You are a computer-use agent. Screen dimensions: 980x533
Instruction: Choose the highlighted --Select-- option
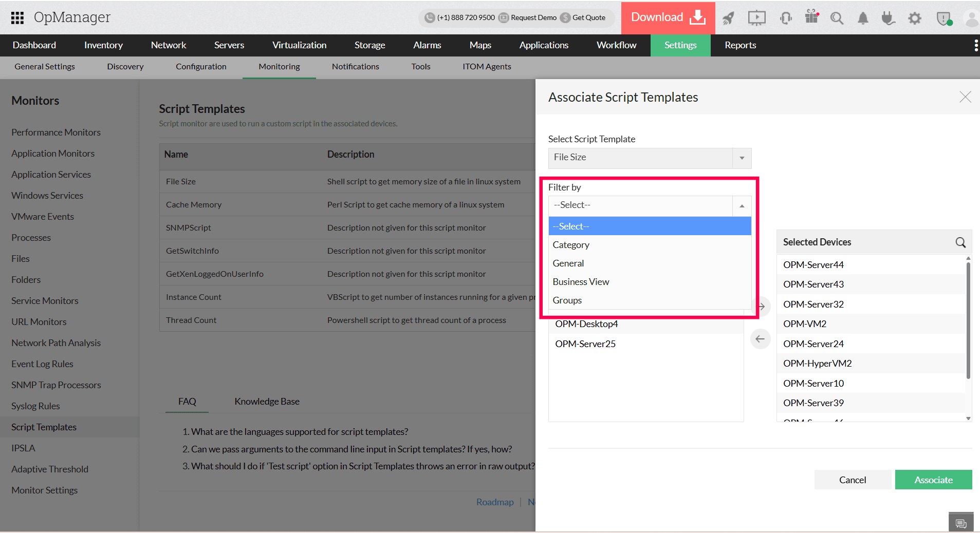click(650, 226)
